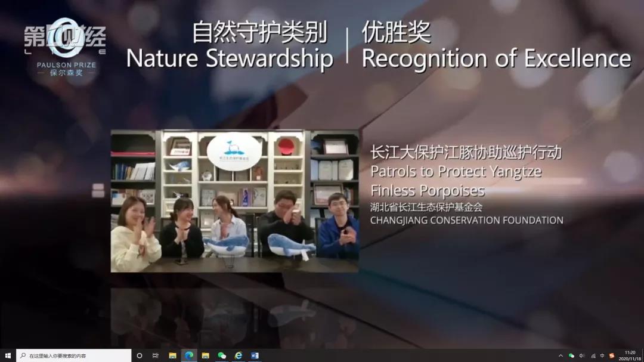Launch Internet Explorer from the taskbar
Image resolution: width=644 pixels, height=362 pixels.
[x=239, y=355]
